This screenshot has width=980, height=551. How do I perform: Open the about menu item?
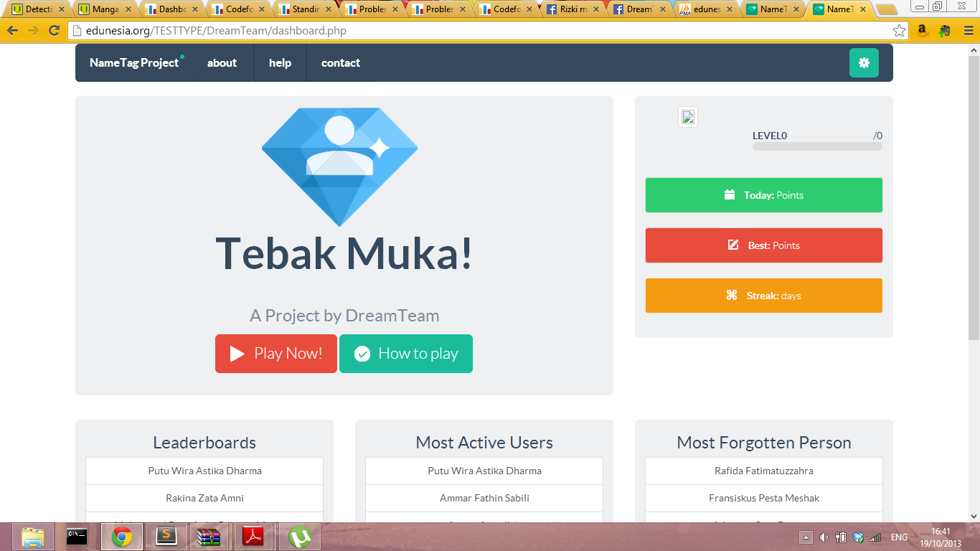222,63
